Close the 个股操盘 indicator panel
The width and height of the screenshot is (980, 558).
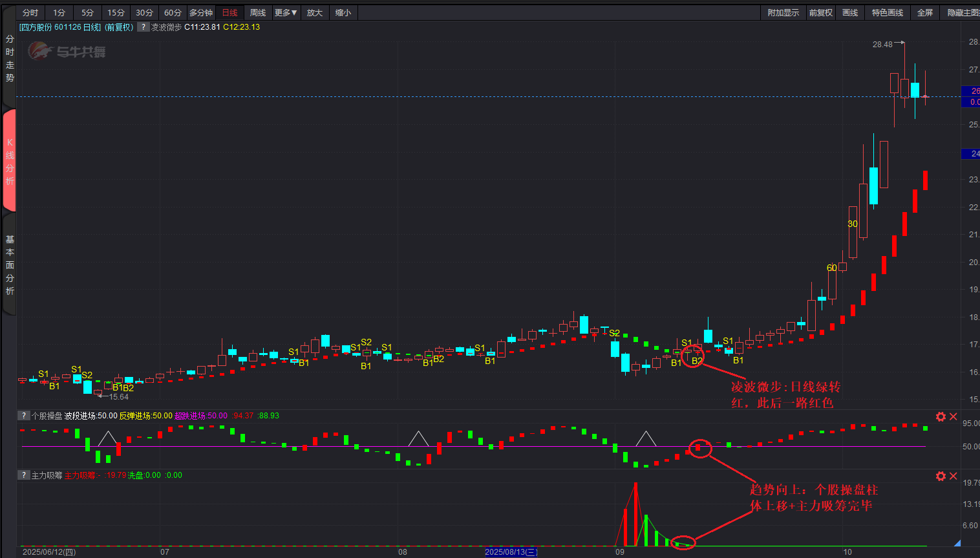tap(953, 416)
